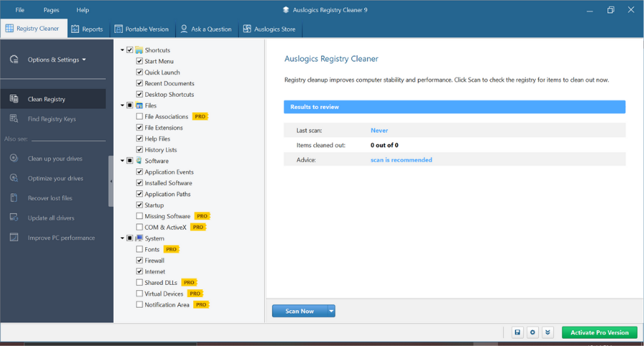This screenshot has height=358, width=644.
Task: Click the Recover lost files icon
Action: (14, 198)
